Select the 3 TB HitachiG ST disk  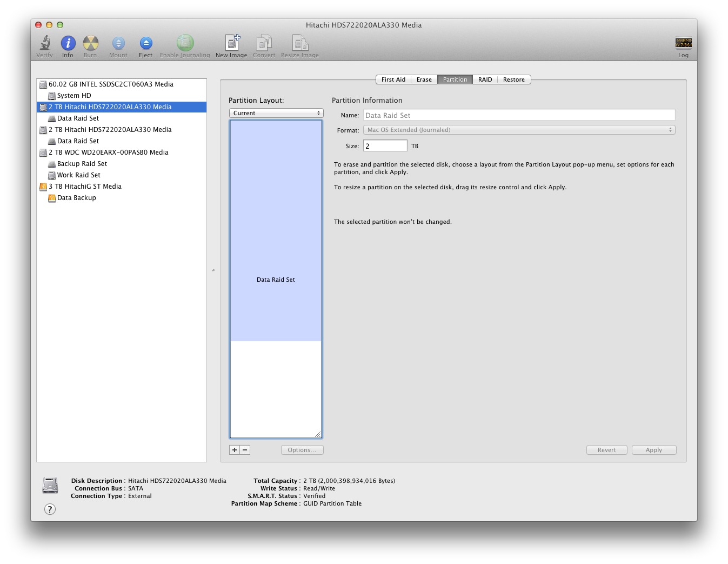pyautogui.click(x=122, y=187)
